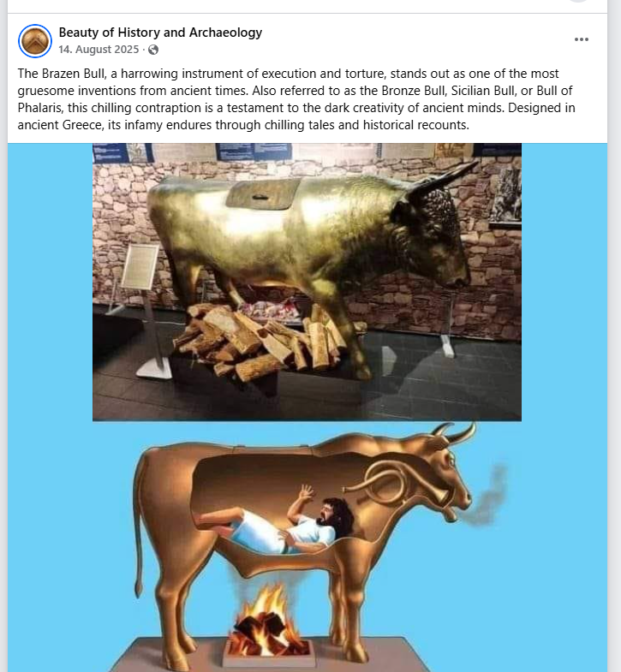Open Beauty of History and Archaeology page
Viewport: 621px width, 672px height.
[160, 33]
